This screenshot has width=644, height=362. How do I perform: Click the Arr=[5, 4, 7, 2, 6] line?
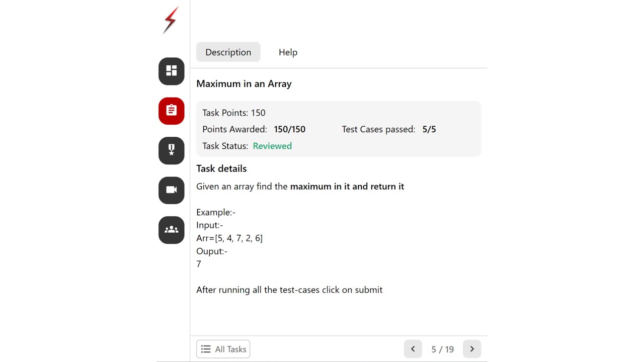[x=229, y=238]
